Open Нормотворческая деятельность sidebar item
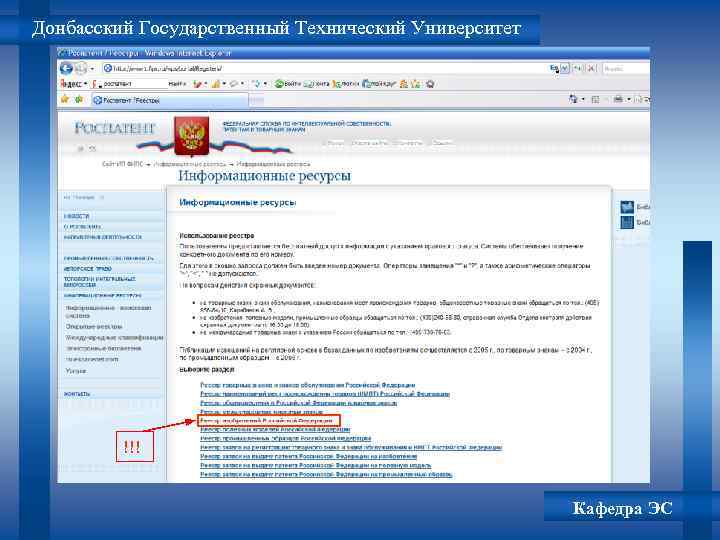Viewport: 720px width, 540px height. [103, 237]
